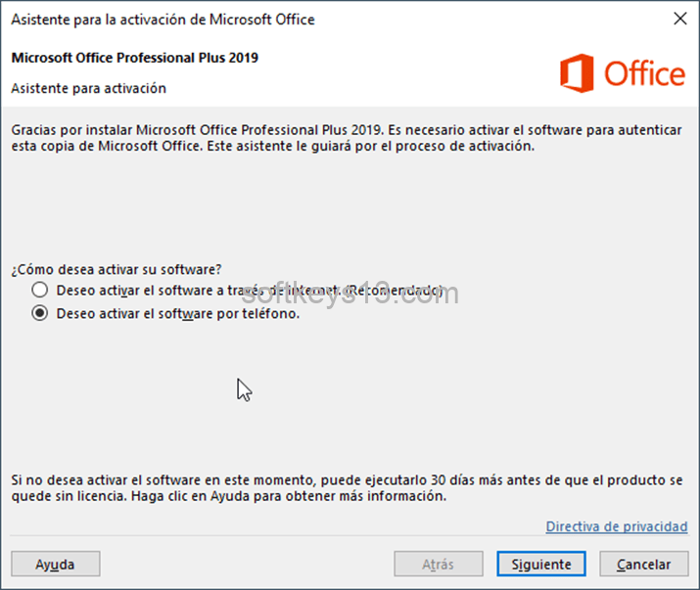Click the 'a través de Internet' option label
Viewport: 700px width, 590px height.
tap(250, 291)
